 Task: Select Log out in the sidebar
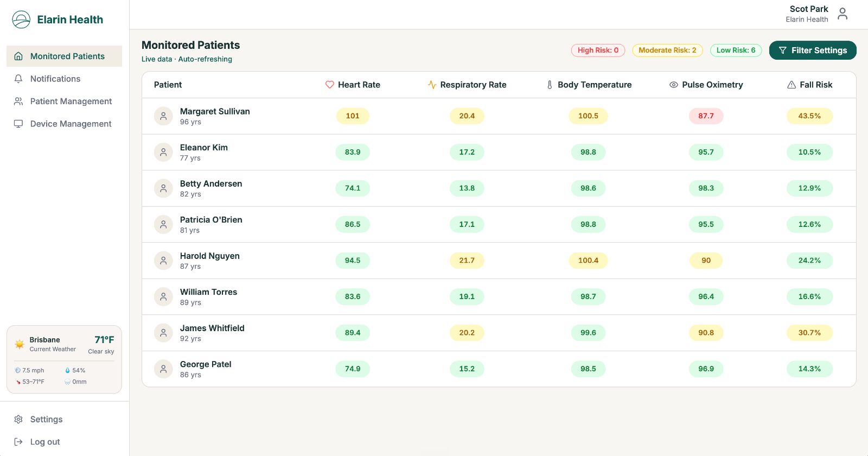point(64,442)
